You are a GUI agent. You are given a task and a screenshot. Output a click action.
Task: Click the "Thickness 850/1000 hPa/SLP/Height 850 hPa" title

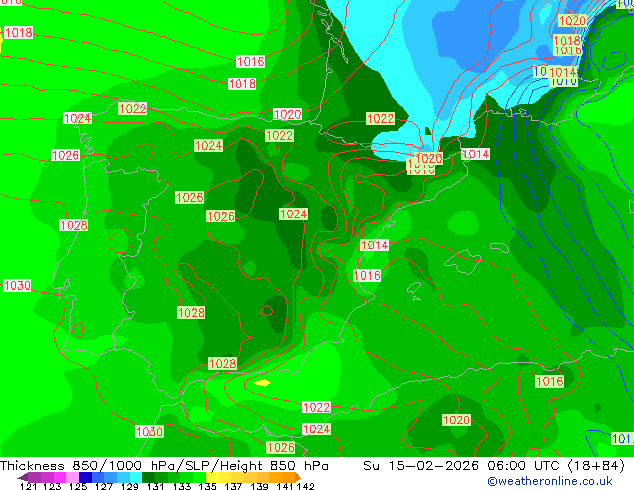pos(164,466)
